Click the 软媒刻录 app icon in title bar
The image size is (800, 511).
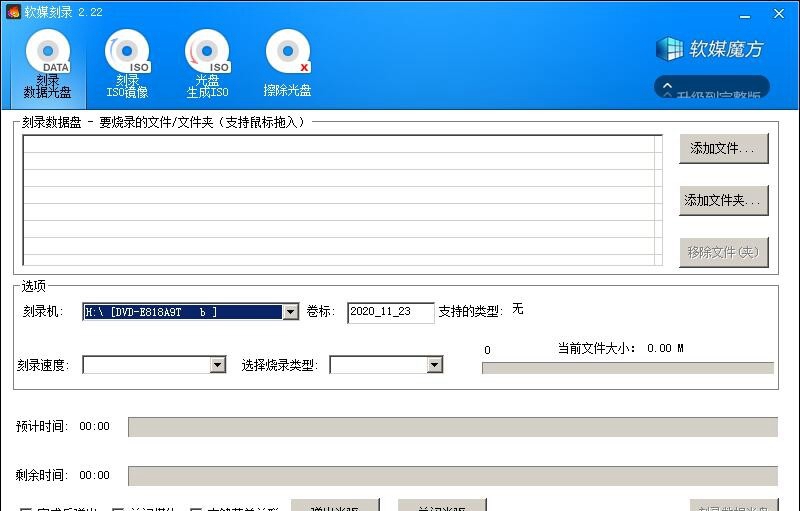tap(13, 12)
